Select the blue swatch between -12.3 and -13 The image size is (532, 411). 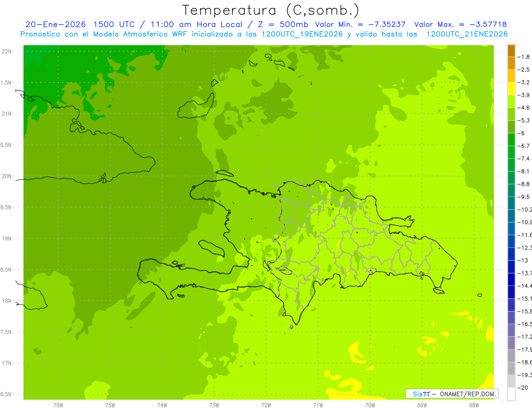511,254
